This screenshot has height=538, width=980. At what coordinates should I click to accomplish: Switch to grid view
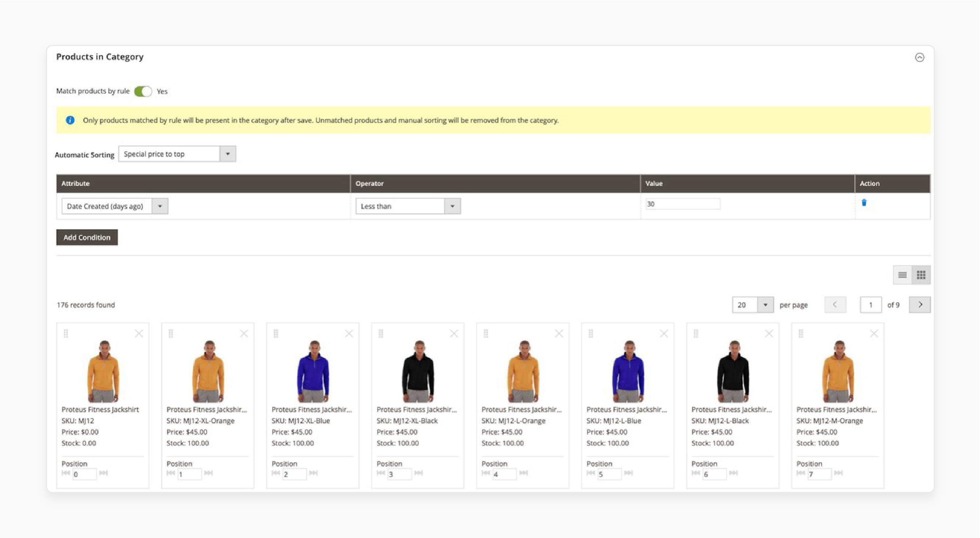(921, 275)
